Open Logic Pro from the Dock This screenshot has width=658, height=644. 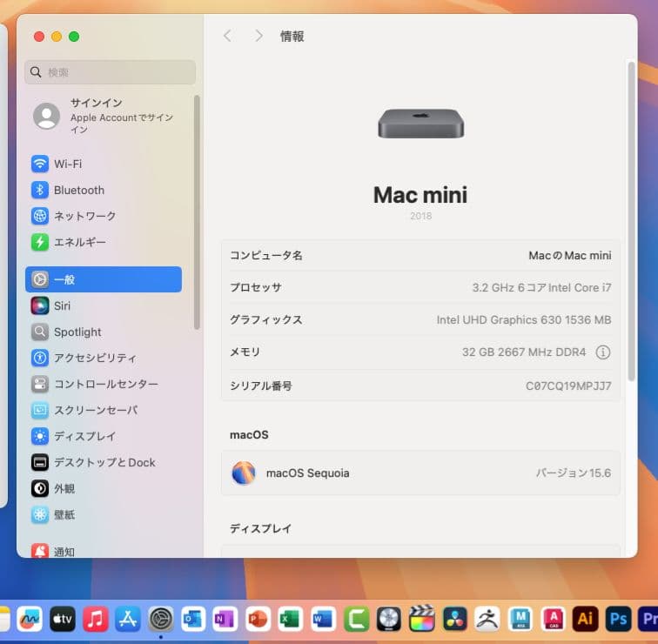(389, 619)
